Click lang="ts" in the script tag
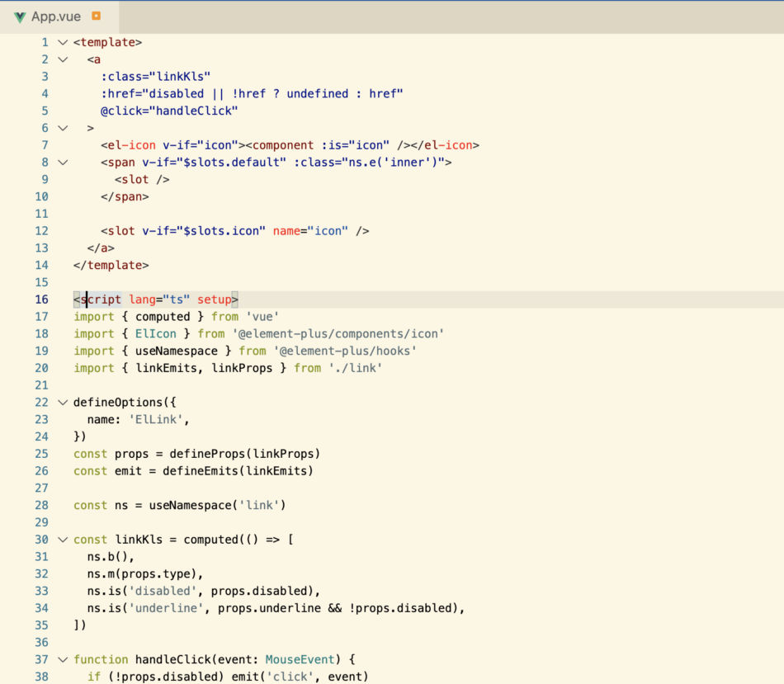 pyautogui.click(x=159, y=300)
